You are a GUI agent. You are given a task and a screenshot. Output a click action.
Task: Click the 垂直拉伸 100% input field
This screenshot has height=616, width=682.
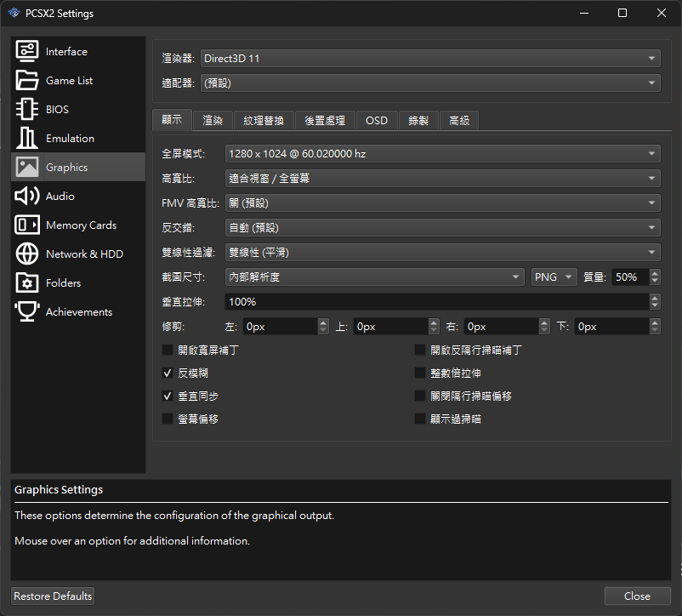pyautogui.click(x=435, y=302)
